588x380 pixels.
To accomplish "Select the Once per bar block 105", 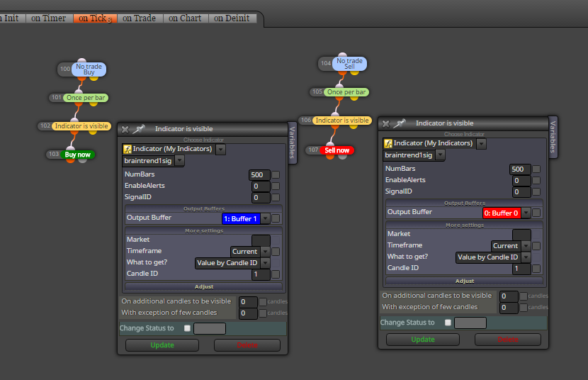I will point(346,92).
